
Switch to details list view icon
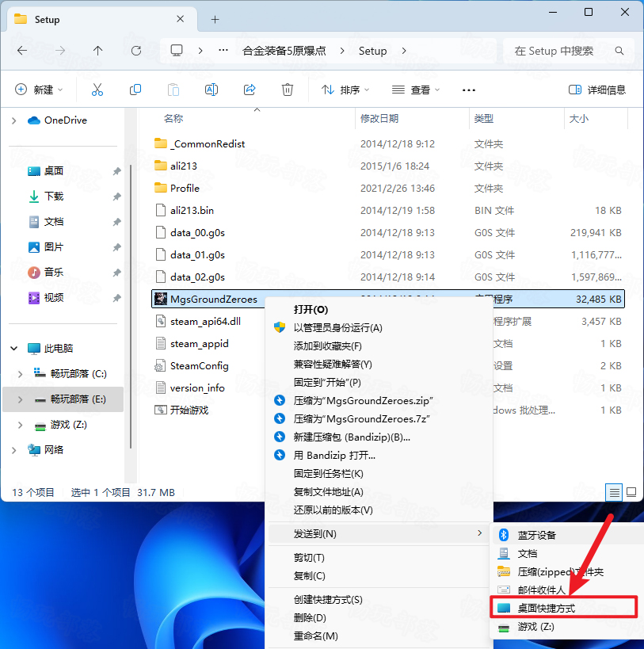[x=614, y=493]
